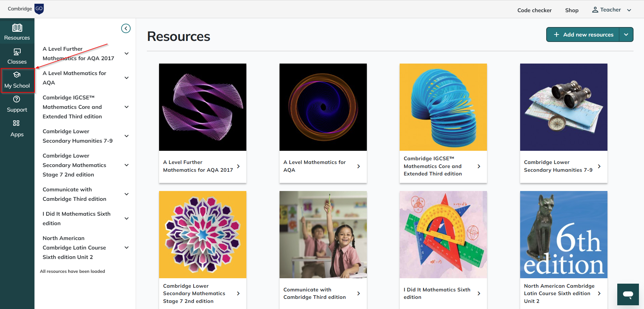This screenshot has height=309, width=644.
Task: Open the Shop link
Action: pos(572,10)
